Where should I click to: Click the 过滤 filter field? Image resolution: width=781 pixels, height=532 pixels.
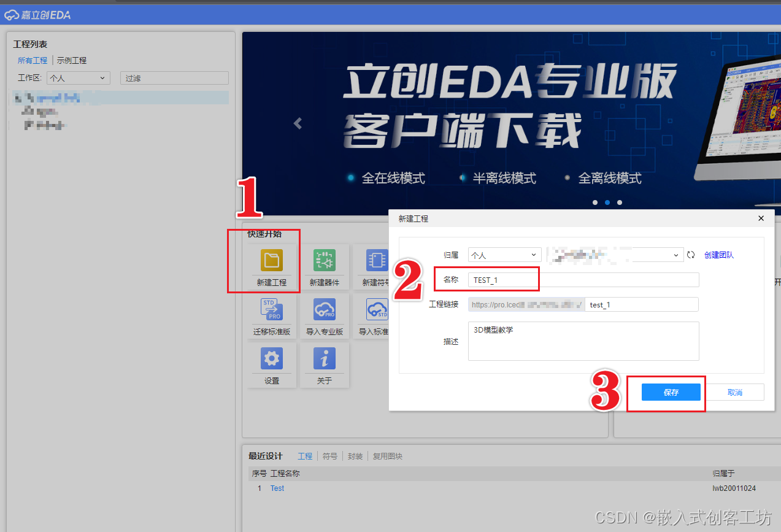(174, 78)
